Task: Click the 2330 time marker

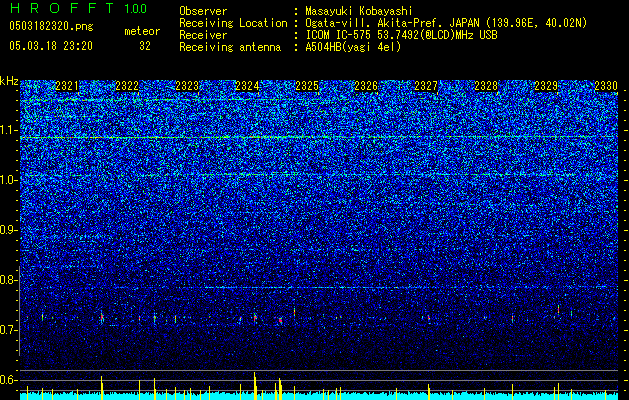Action: [x=606, y=86]
